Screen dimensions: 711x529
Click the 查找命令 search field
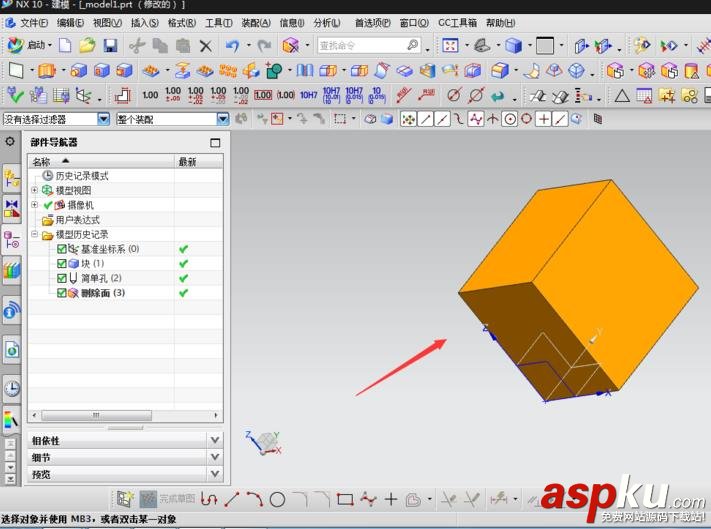tap(369, 45)
